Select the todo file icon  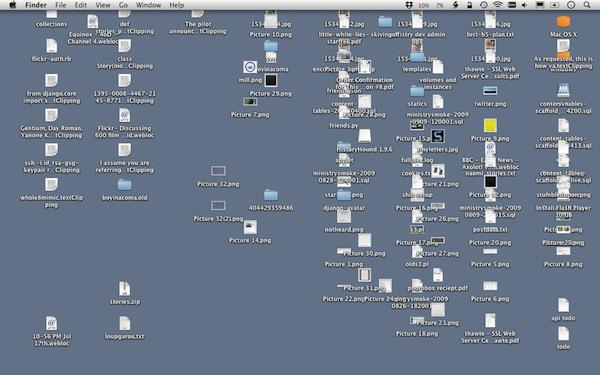point(563,334)
